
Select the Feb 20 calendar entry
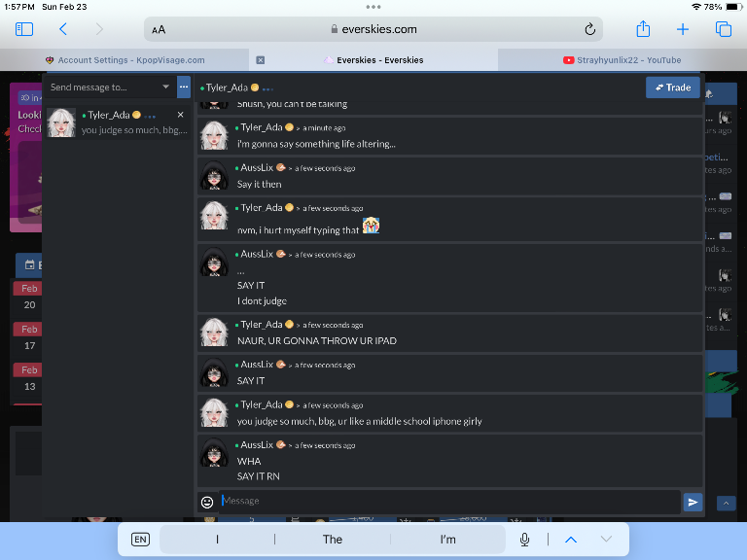click(28, 297)
